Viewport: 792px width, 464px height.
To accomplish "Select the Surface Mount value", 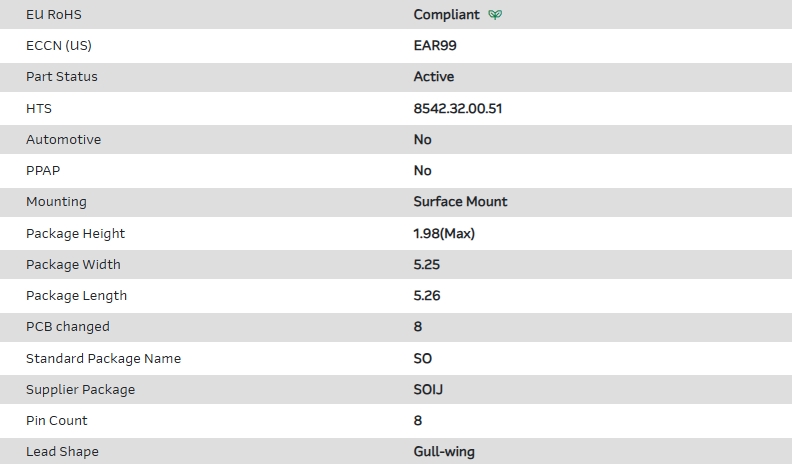I will click(x=460, y=202).
